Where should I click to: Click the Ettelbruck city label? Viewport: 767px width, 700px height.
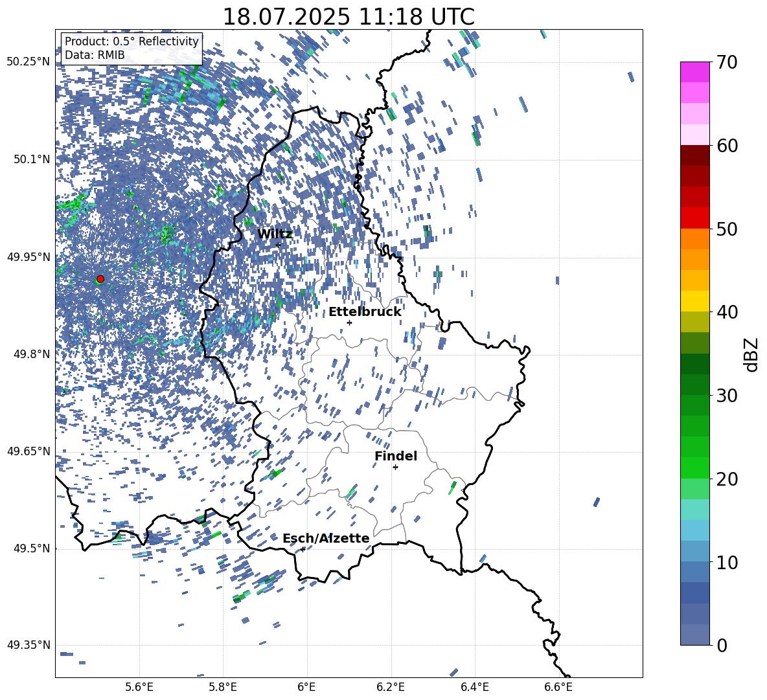click(365, 312)
